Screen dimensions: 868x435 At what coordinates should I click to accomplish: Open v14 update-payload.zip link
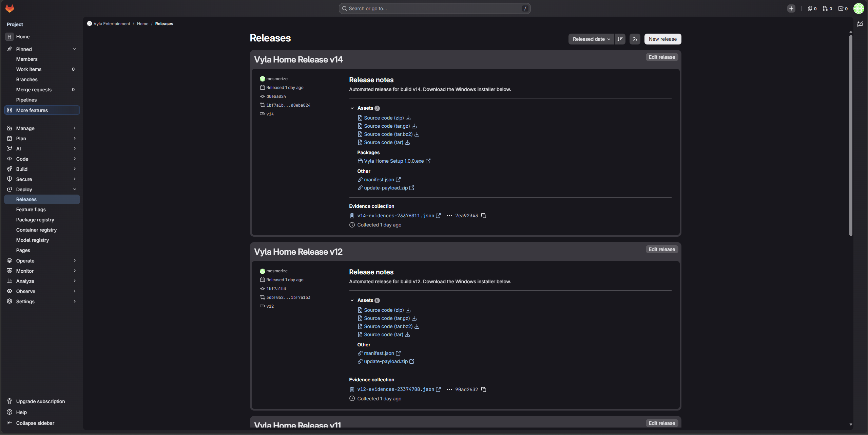386,188
